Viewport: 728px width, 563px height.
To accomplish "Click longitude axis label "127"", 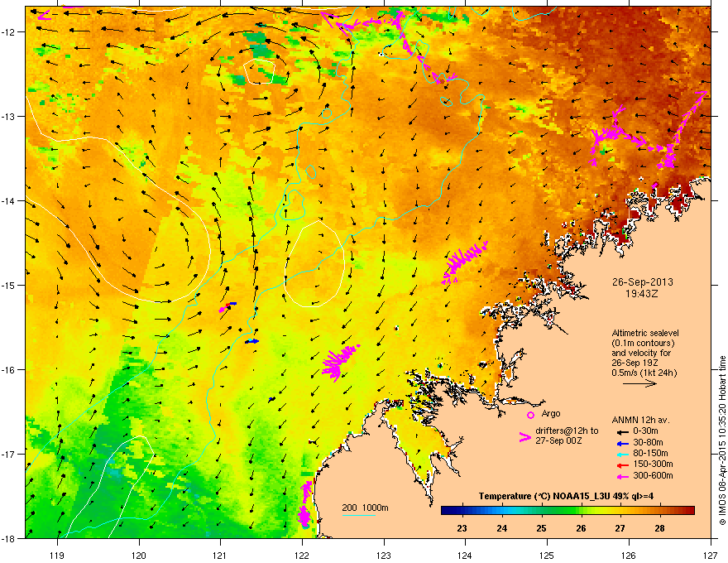I will pyautogui.click(x=711, y=555).
